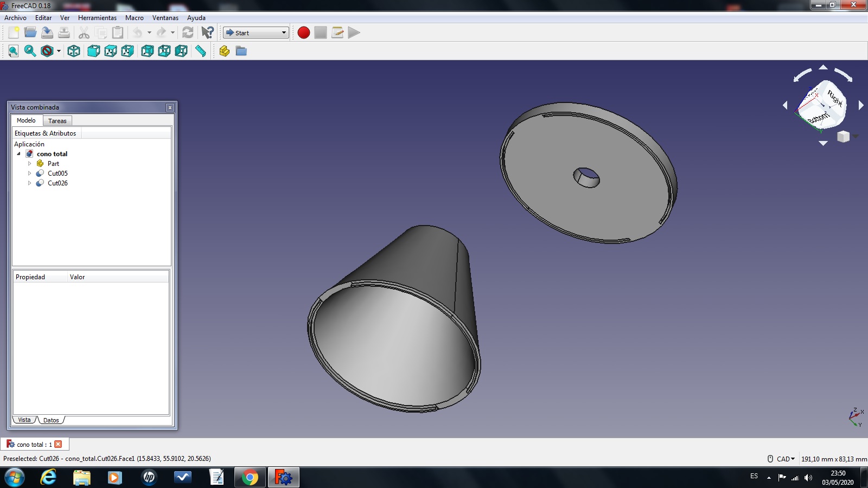
Task: Open the Herramientas menu
Action: (97, 18)
